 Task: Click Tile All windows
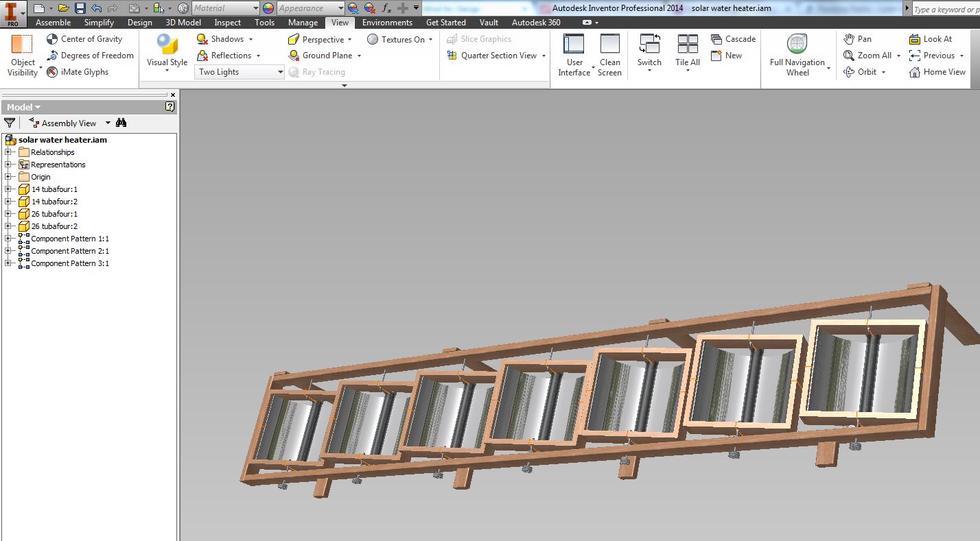point(688,52)
